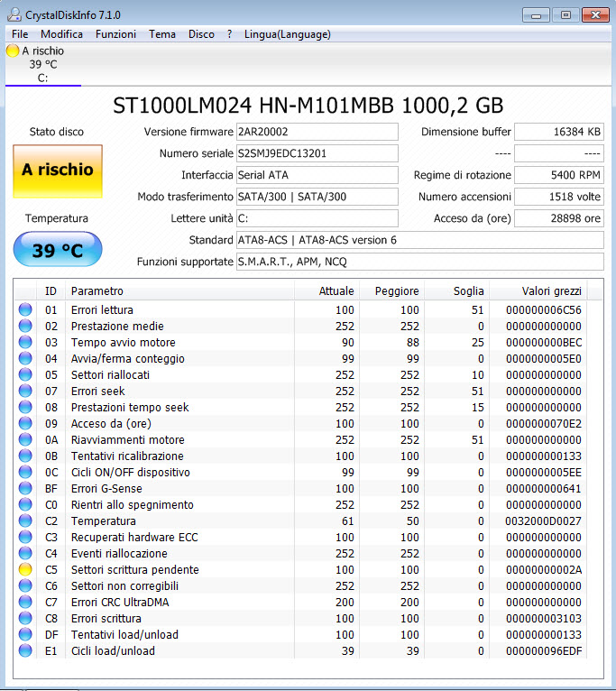Click the blue status icon for Eventi riallocazione
Viewport: 616px width, 691px height.
point(25,553)
